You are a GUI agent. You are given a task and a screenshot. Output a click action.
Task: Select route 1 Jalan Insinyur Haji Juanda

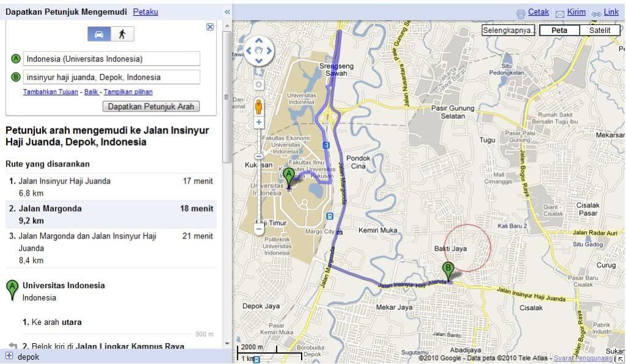[64, 181]
